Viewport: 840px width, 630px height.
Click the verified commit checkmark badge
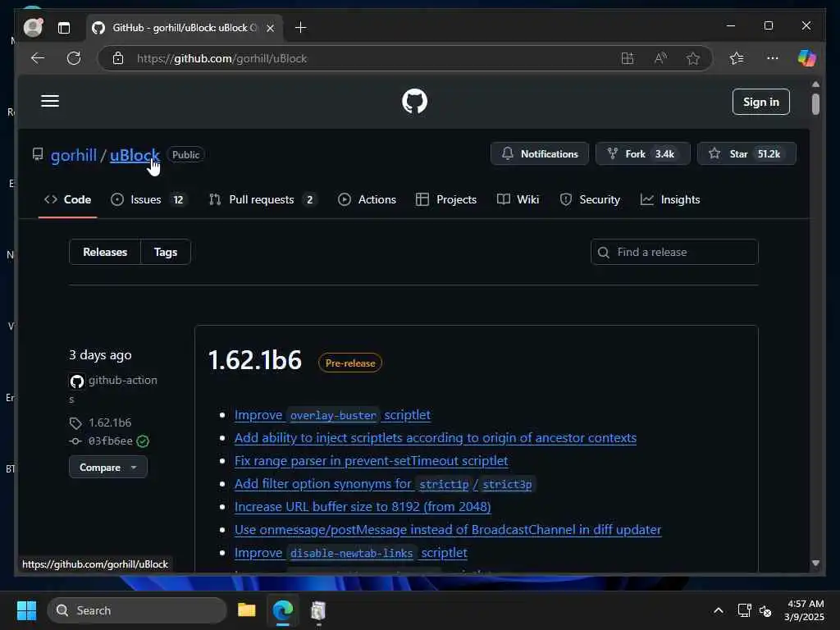(143, 441)
